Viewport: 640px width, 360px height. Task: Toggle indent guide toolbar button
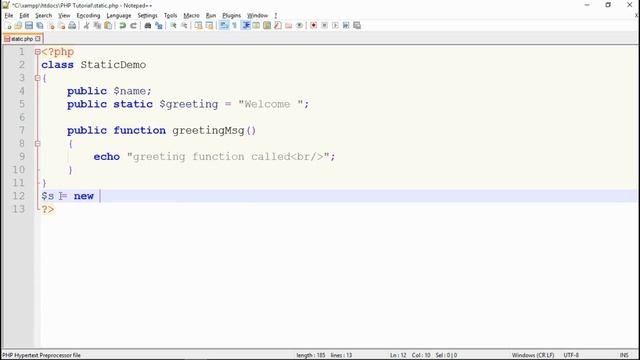point(246,26)
